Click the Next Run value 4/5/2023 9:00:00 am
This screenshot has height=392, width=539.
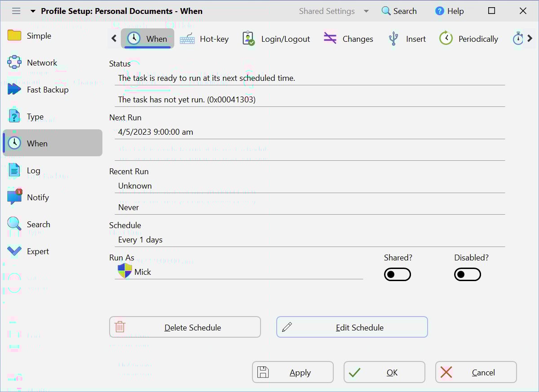coord(155,132)
